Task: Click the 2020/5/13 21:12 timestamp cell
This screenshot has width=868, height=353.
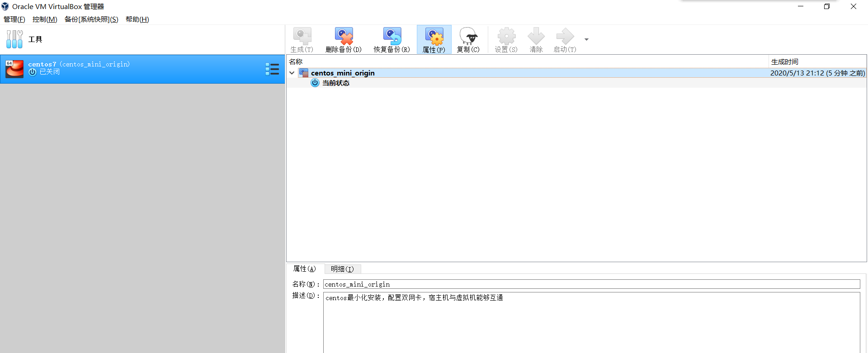Action: (817, 73)
